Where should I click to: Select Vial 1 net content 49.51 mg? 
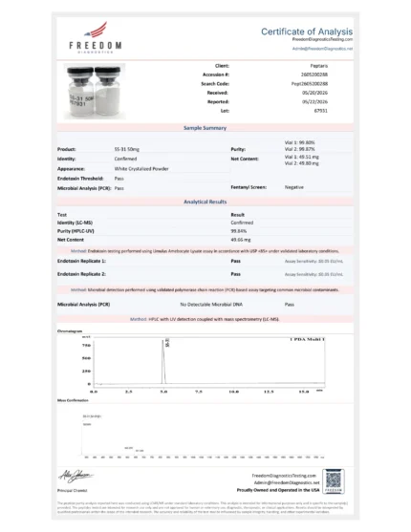302,157
